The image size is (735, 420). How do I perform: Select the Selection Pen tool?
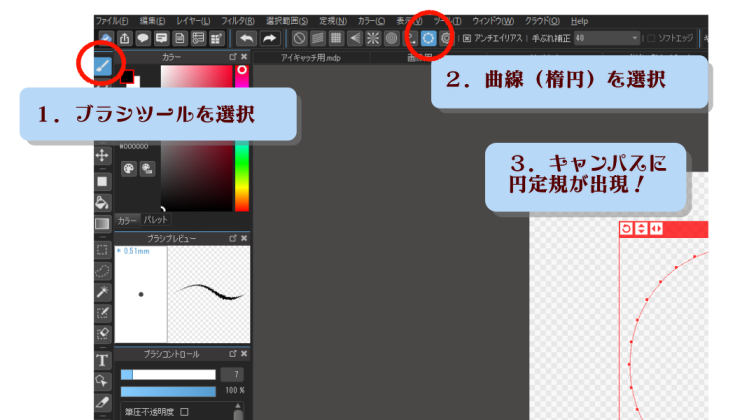[102, 313]
